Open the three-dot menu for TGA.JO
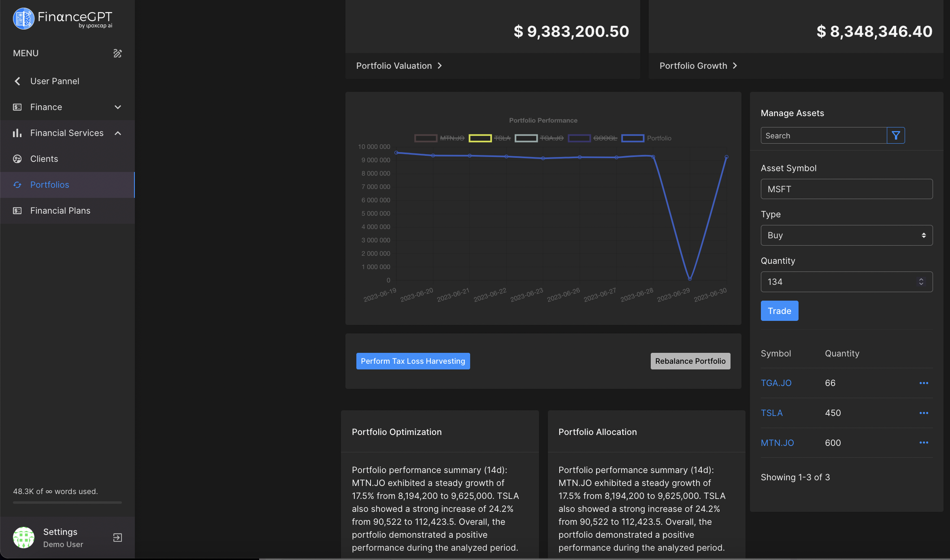Image resolution: width=950 pixels, height=560 pixels. 924,383
